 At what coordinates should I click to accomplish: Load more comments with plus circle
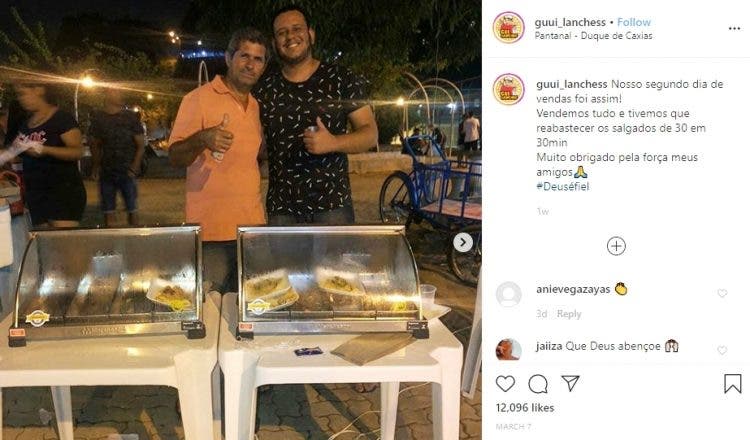(616, 246)
